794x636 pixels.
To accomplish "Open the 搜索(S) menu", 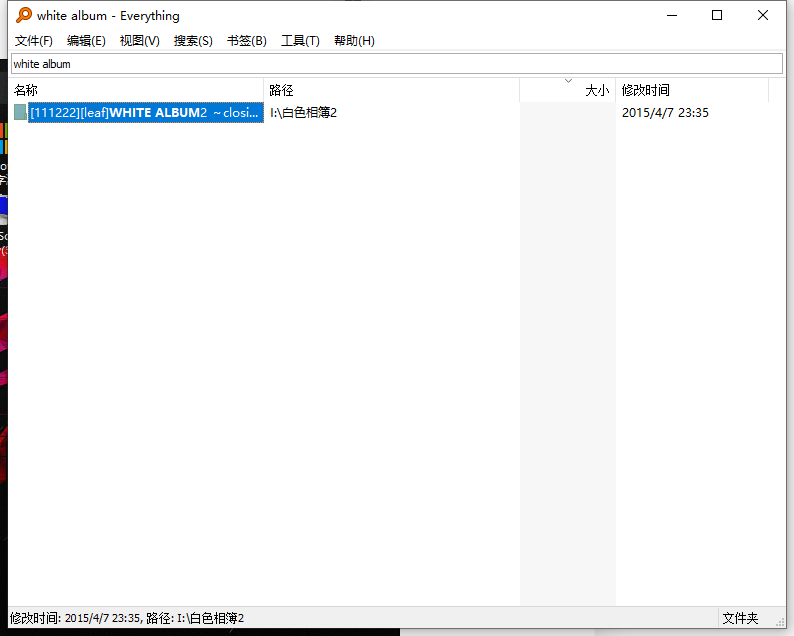I will 193,41.
